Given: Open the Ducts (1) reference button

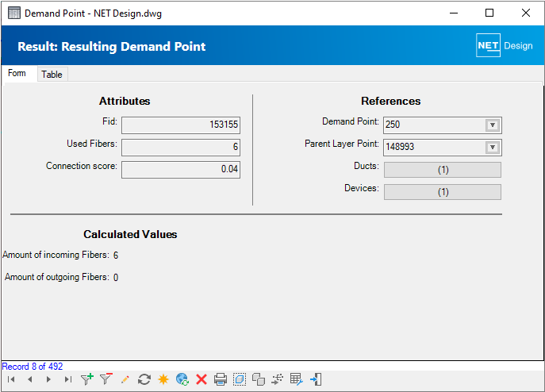Looking at the screenshot, I should click(x=442, y=170).
